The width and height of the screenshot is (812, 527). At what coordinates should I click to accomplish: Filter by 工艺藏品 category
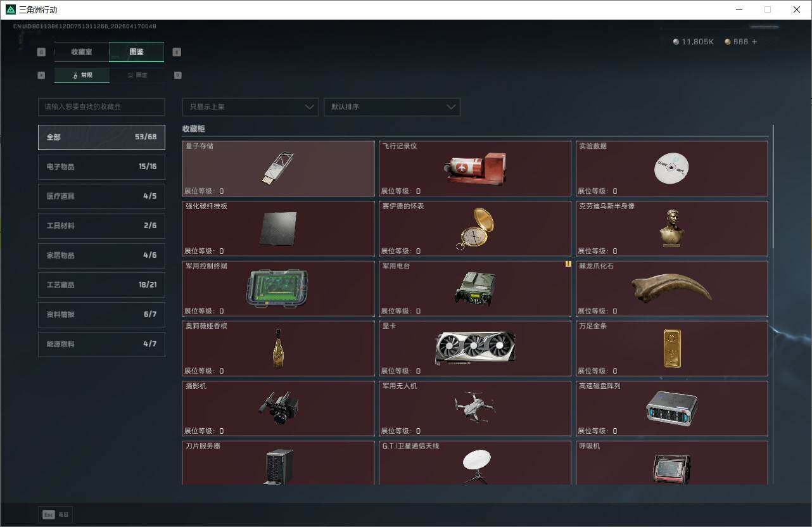[101, 285]
